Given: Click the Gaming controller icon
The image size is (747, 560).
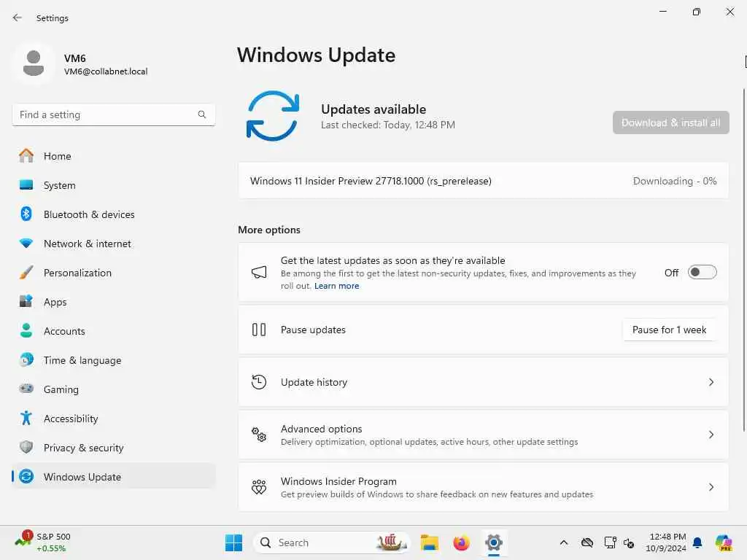Looking at the screenshot, I should click(26, 389).
